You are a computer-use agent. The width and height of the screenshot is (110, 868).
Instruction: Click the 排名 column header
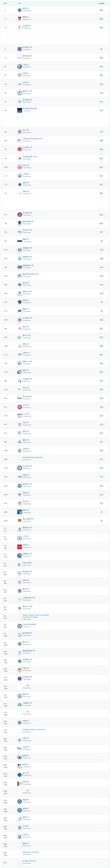5,3
